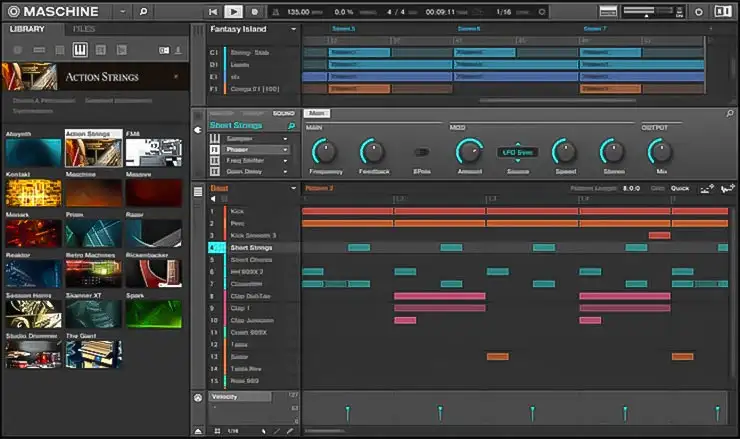Select the FM8 product thumbnail
Screen dimensions: 740x439
[154, 152]
